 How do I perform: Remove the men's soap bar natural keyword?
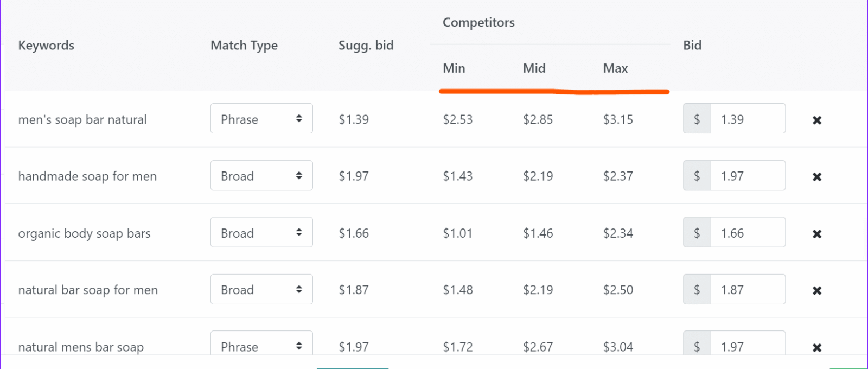817,120
